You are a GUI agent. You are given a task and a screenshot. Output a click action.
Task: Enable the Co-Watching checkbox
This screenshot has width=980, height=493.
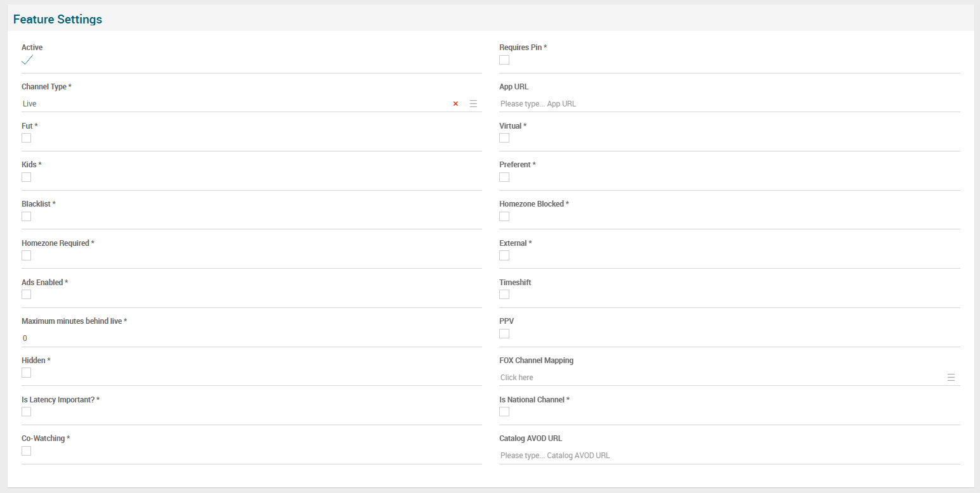click(27, 451)
